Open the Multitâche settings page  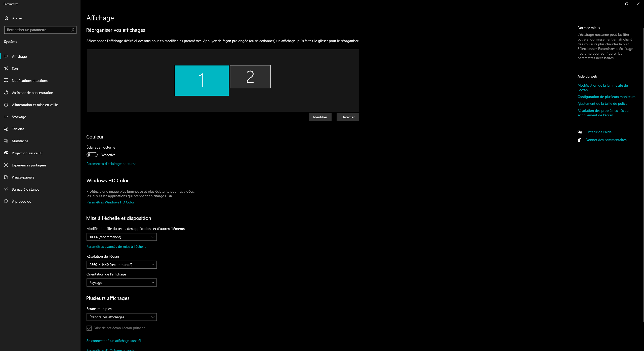(20, 141)
